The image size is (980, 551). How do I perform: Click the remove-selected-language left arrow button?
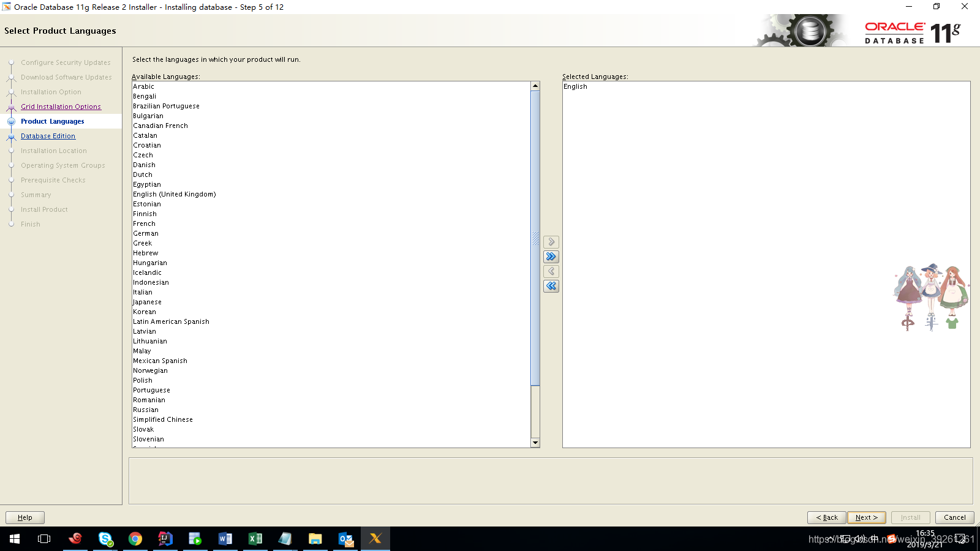click(x=551, y=271)
